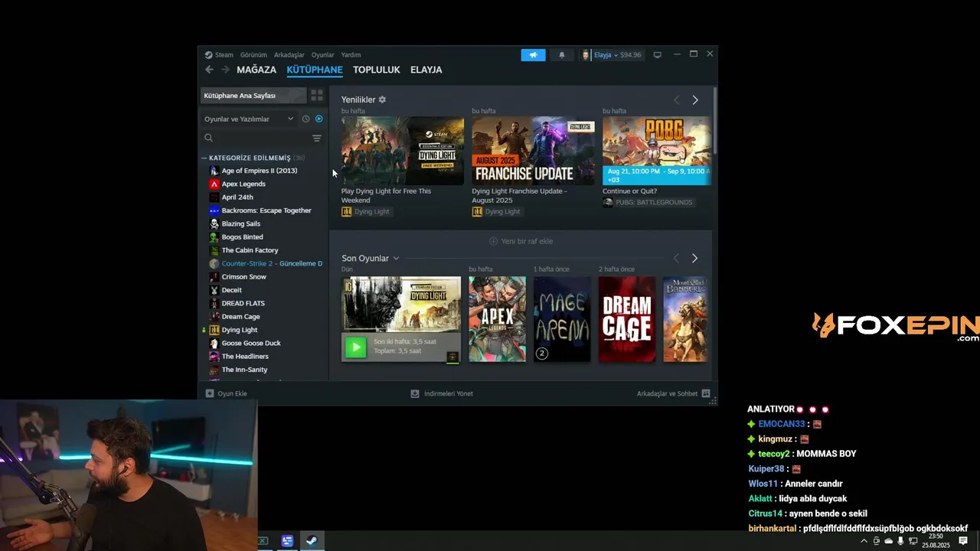Open the Steam menu
The width and height of the screenshot is (980, 551).
[224, 55]
